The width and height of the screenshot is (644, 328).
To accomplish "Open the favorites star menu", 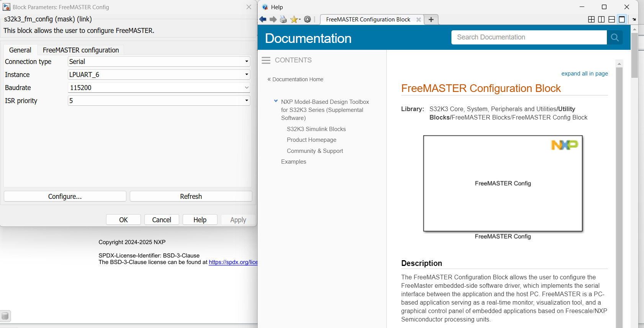I will [295, 20].
